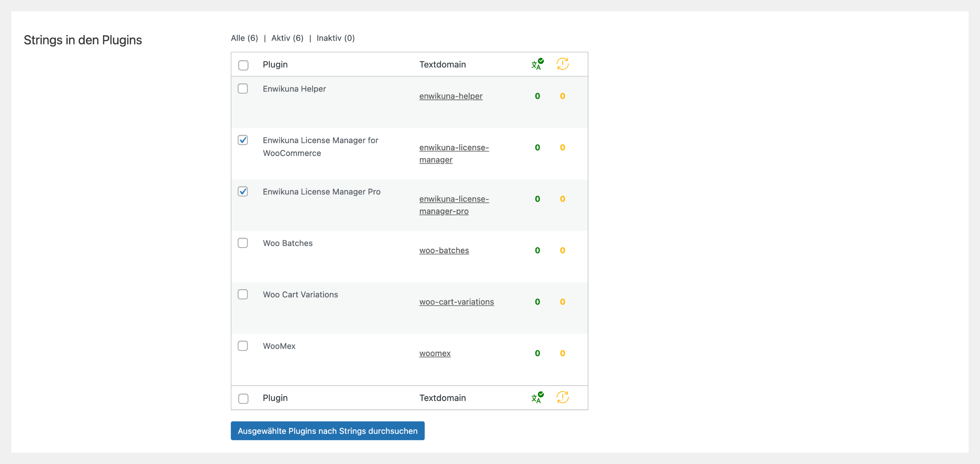Click the translated strings icon in table header

(x=537, y=64)
